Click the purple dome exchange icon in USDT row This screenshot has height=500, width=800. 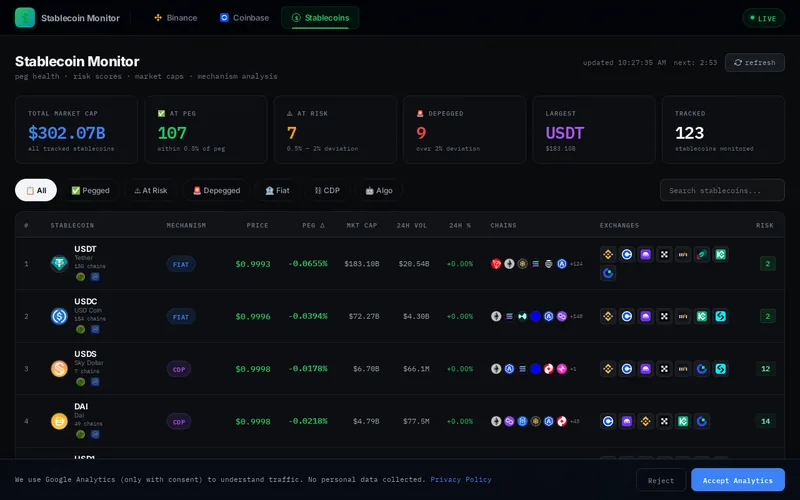pyautogui.click(x=645, y=254)
